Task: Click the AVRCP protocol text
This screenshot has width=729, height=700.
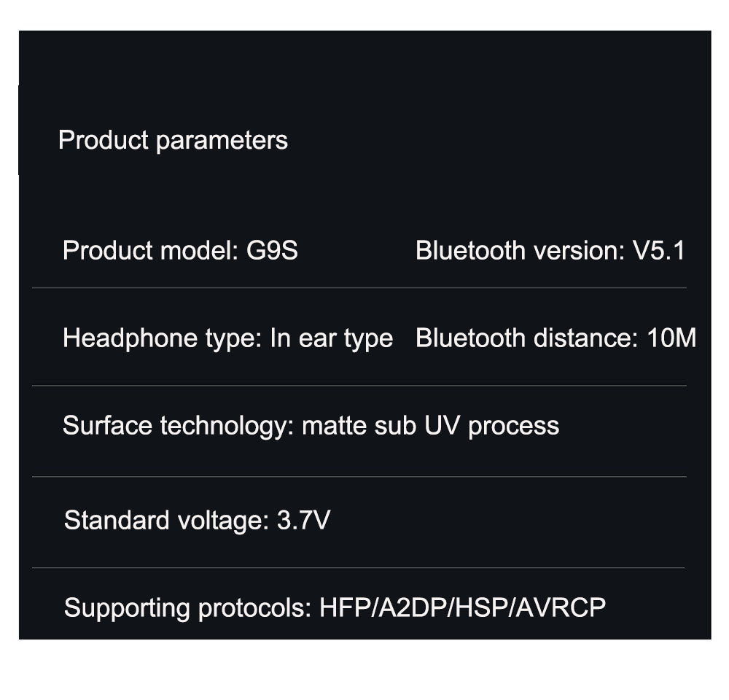Action: 561,607
